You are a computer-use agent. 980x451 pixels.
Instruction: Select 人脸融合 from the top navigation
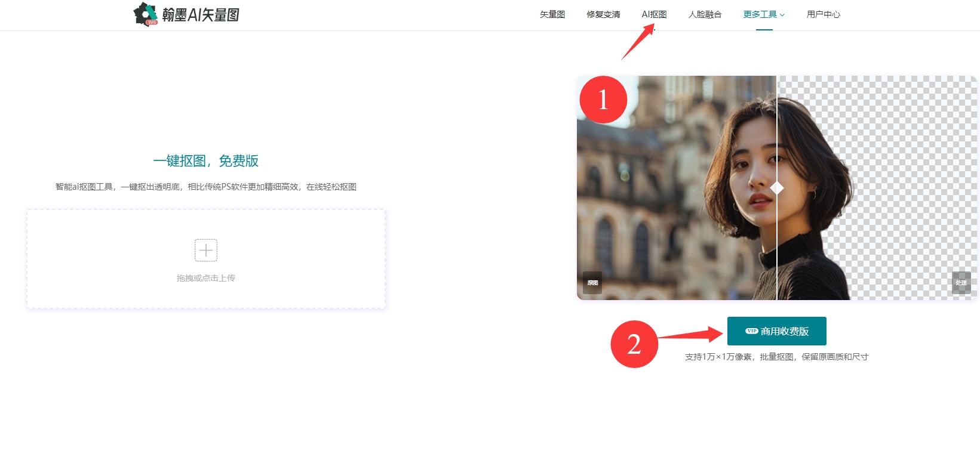tap(705, 14)
